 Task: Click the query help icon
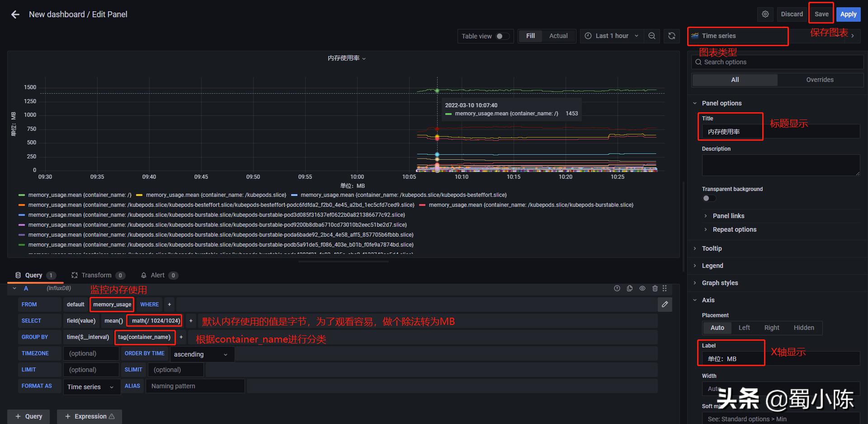[617, 288]
